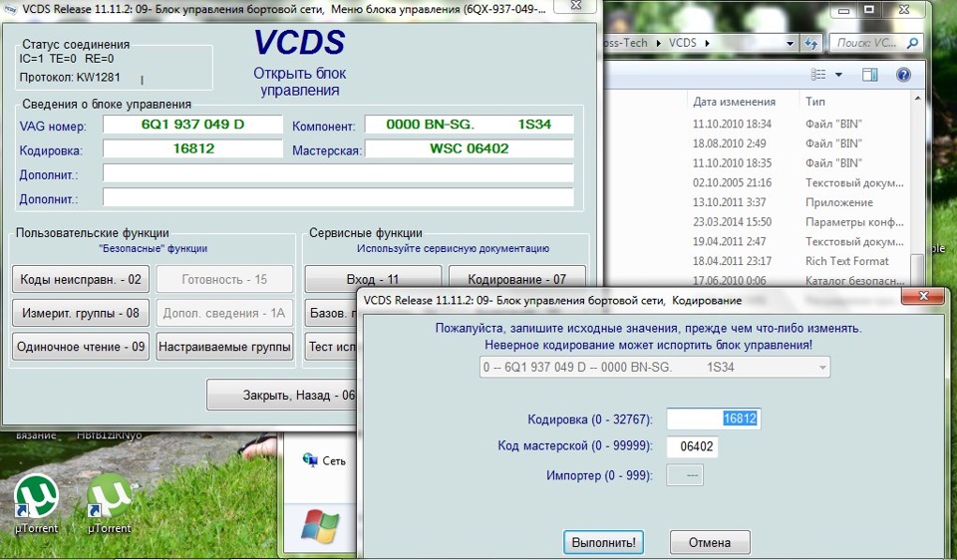Click the Кодировка value 16812 in main window
The width and height of the screenshot is (957, 560).
[x=192, y=148]
